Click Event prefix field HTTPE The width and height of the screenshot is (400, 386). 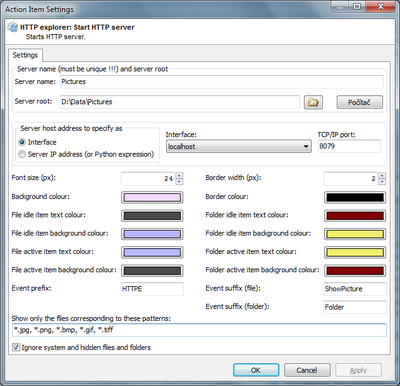(152, 289)
